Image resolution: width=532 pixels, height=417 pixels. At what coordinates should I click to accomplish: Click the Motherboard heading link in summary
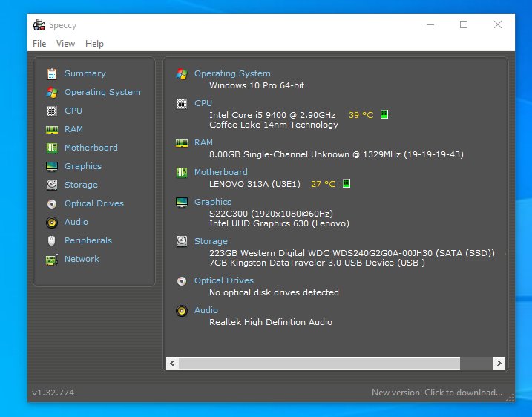click(221, 172)
